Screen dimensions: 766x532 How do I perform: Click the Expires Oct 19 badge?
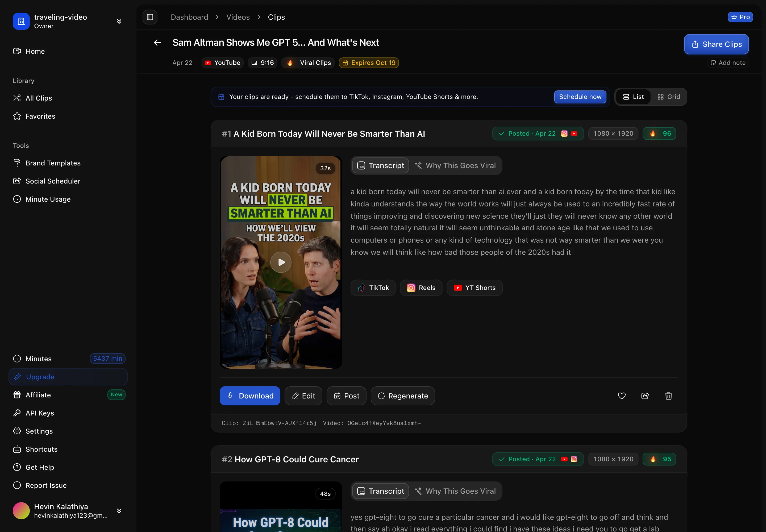coord(369,63)
